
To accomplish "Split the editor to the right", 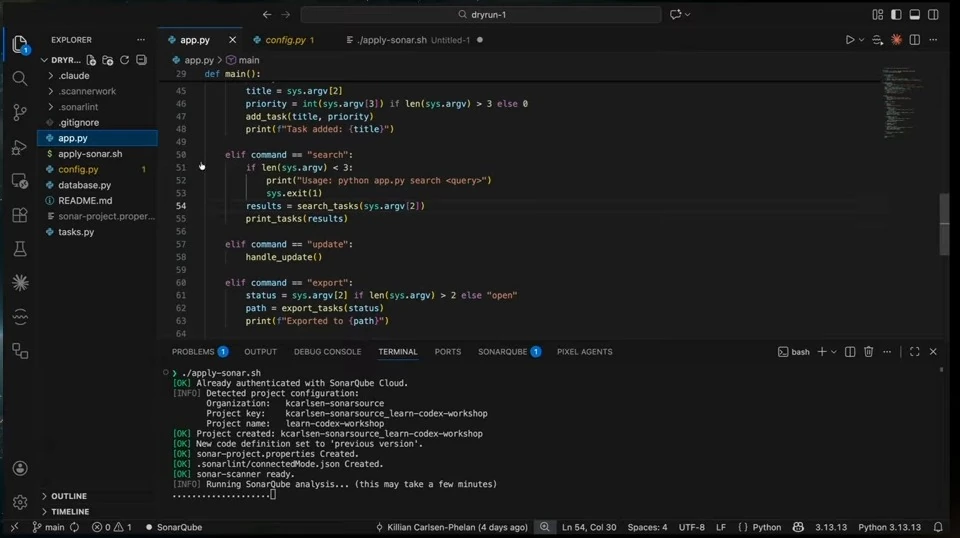I will [915, 40].
